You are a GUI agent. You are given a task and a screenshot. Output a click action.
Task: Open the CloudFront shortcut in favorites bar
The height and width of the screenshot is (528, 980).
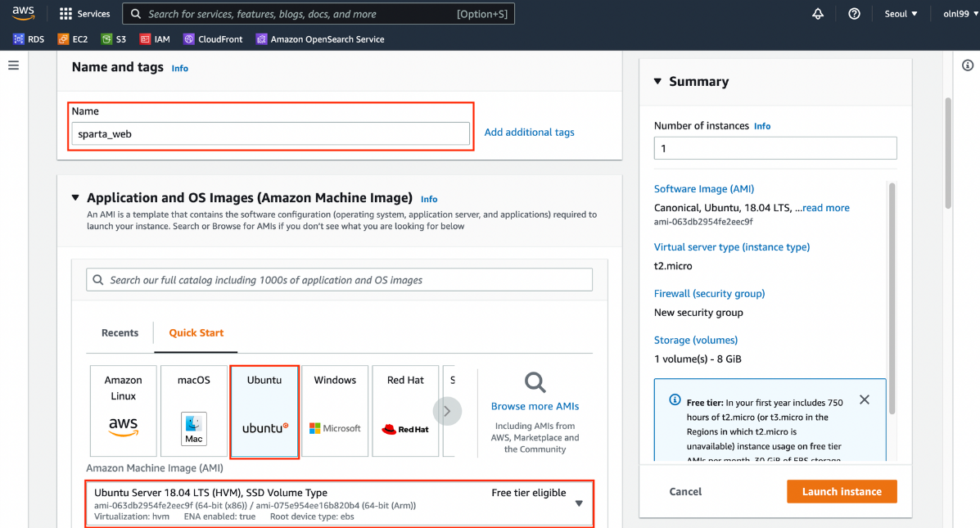213,38
